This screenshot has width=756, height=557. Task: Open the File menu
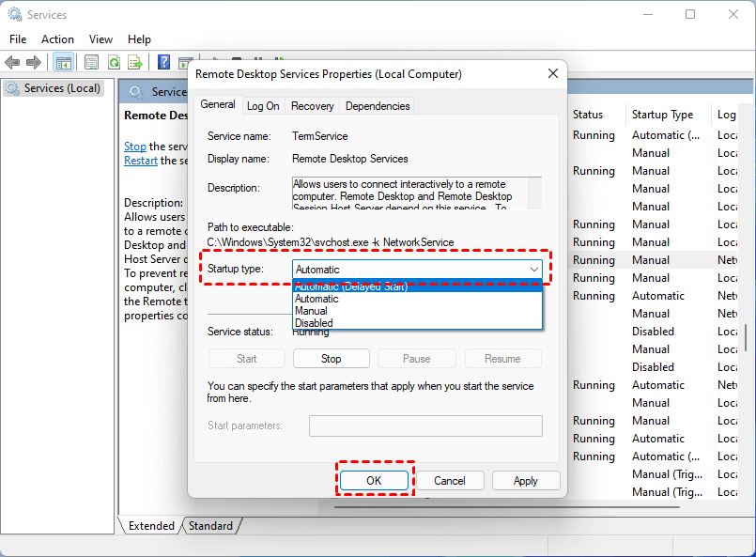(x=18, y=39)
